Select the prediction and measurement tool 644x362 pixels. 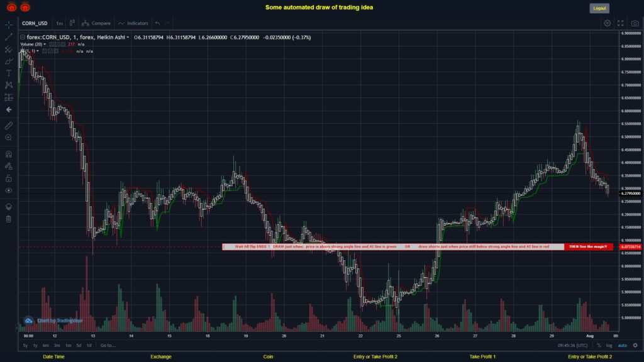point(9,97)
